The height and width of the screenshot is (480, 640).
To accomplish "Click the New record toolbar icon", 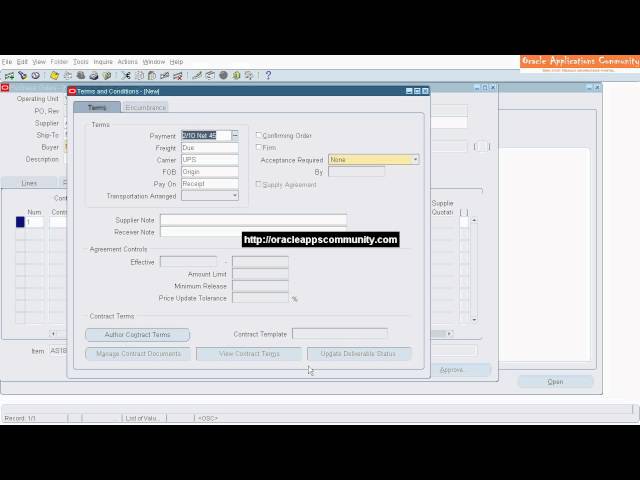I will click(x=9, y=76).
